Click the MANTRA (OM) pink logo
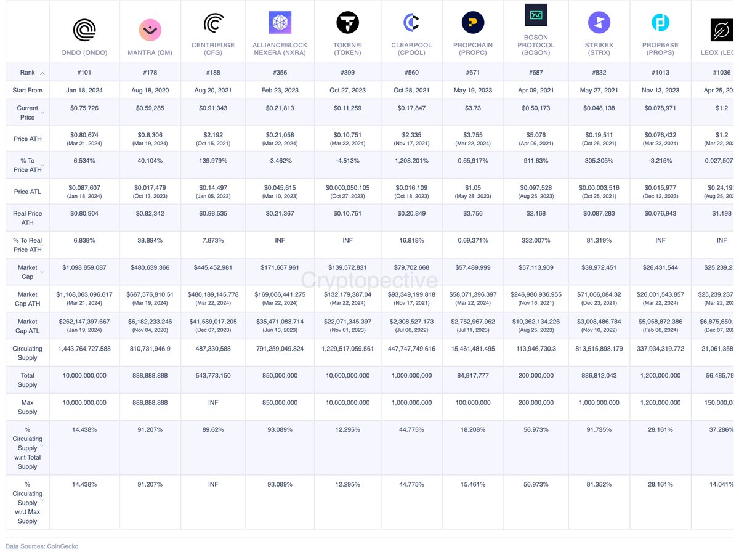This screenshot has height=560, width=739. [x=150, y=30]
